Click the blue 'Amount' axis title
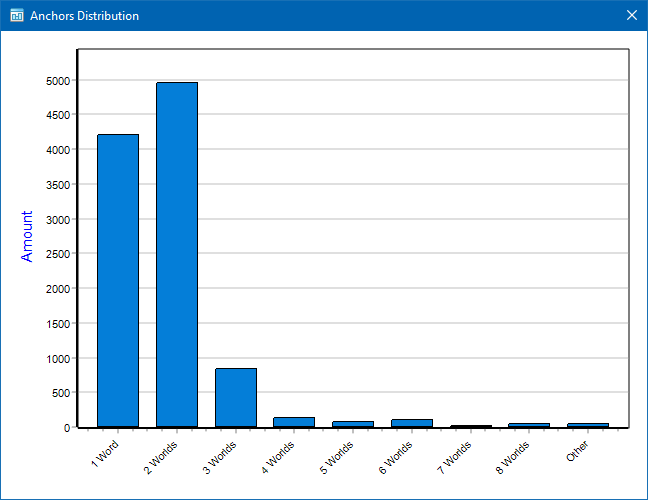The image size is (648, 500). click(x=26, y=236)
